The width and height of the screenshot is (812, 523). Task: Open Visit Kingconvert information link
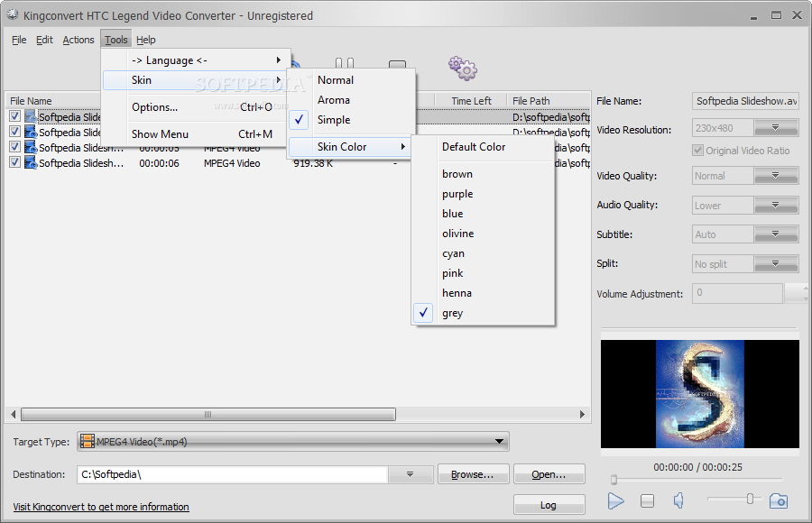pyautogui.click(x=101, y=507)
